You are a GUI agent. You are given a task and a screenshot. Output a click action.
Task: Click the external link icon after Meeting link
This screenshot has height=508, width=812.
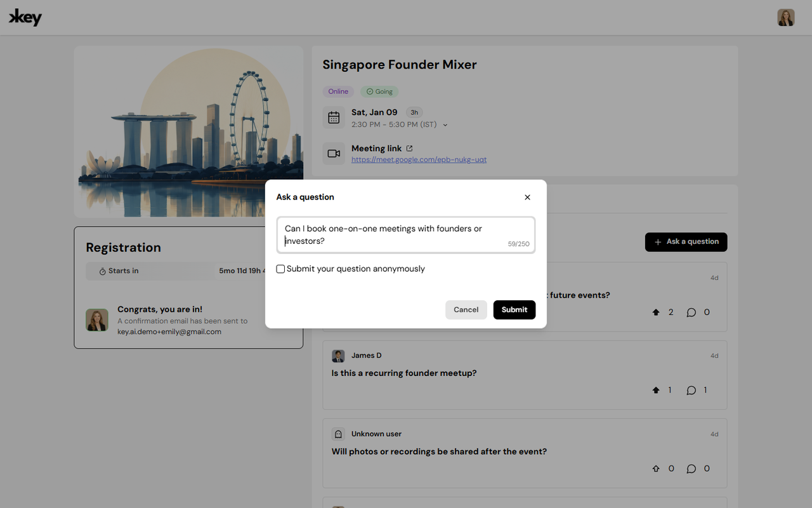tap(409, 149)
